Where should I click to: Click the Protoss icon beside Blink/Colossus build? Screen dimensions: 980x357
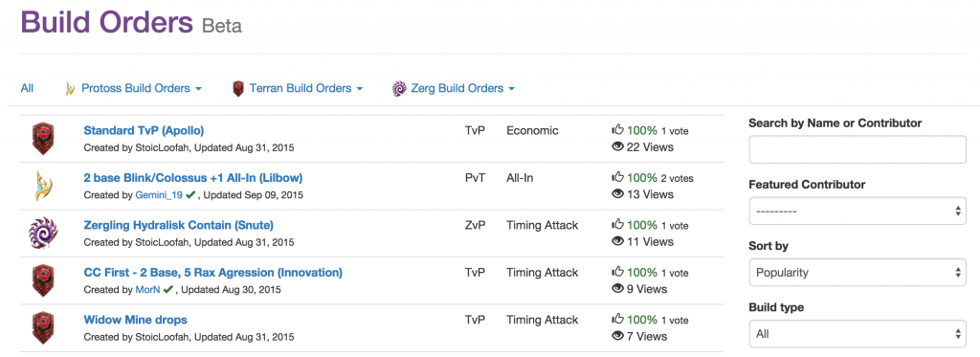click(43, 186)
